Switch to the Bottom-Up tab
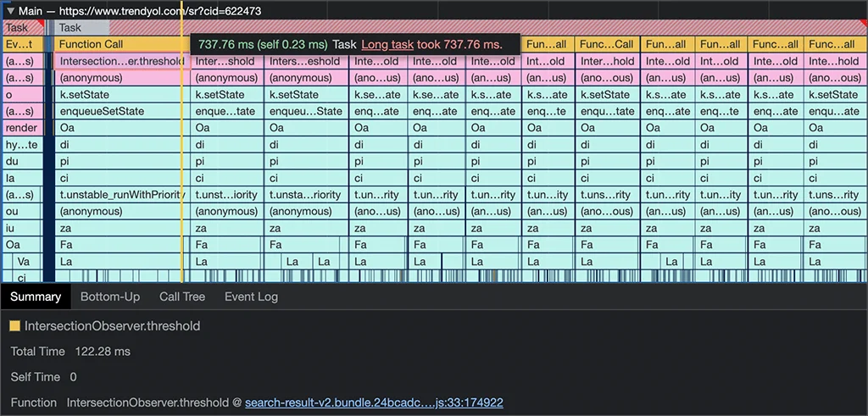This screenshot has height=416, width=868. tap(109, 297)
